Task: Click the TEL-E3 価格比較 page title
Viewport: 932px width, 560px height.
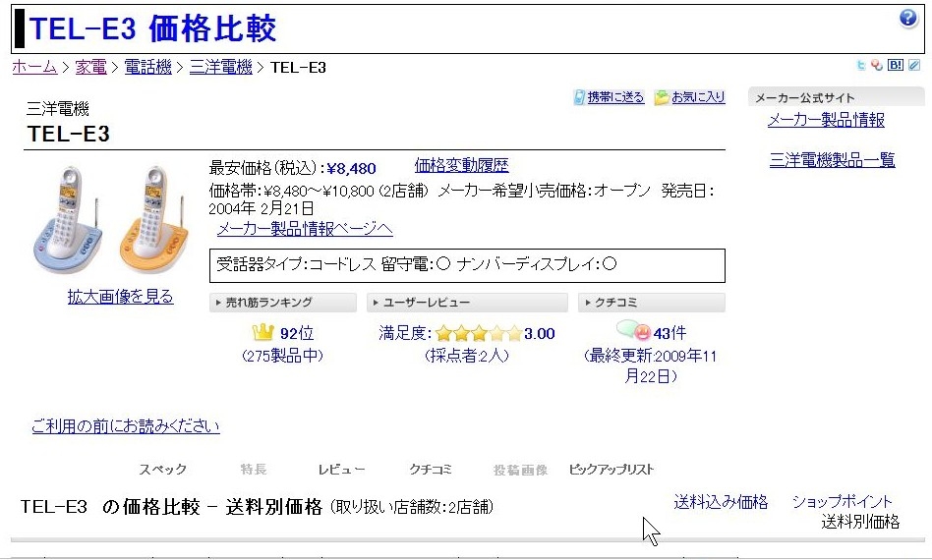Action: pyautogui.click(x=152, y=28)
